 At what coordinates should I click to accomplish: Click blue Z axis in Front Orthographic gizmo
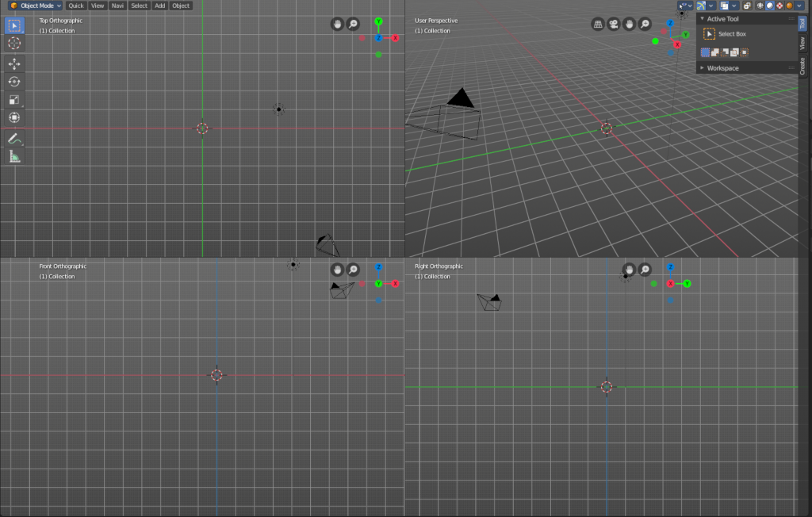(378, 267)
